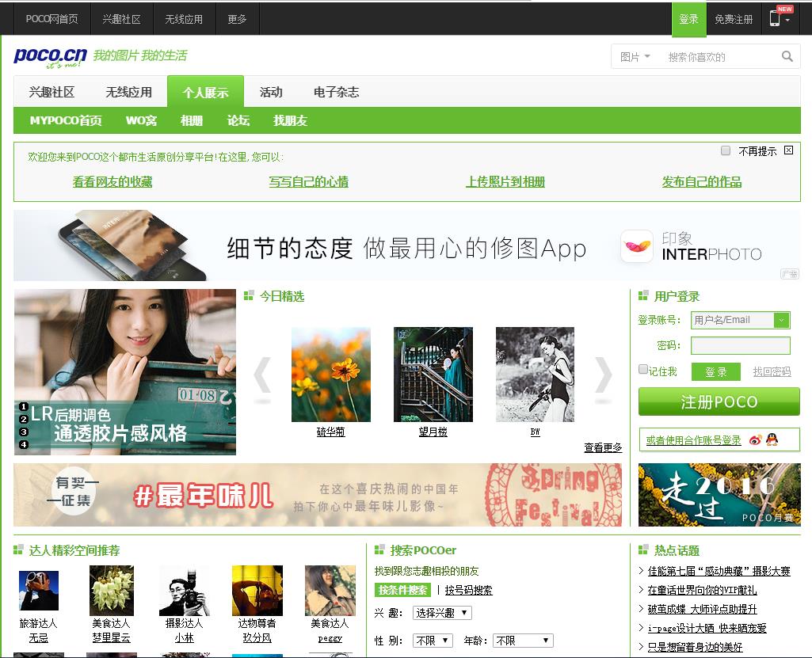Open 查看更多 link
812x658 pixels.
tap(604, 447)
